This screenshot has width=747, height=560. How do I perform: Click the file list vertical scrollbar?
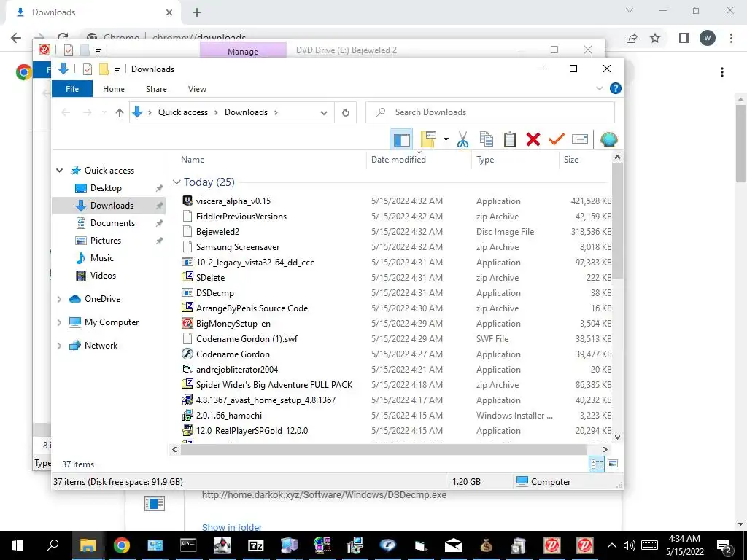tap(617, 220)
